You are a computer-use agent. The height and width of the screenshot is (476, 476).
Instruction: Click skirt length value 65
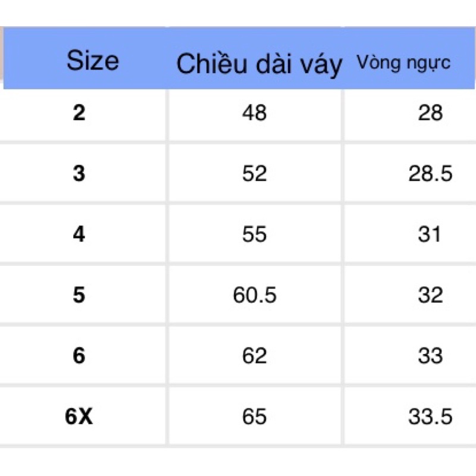255,416
